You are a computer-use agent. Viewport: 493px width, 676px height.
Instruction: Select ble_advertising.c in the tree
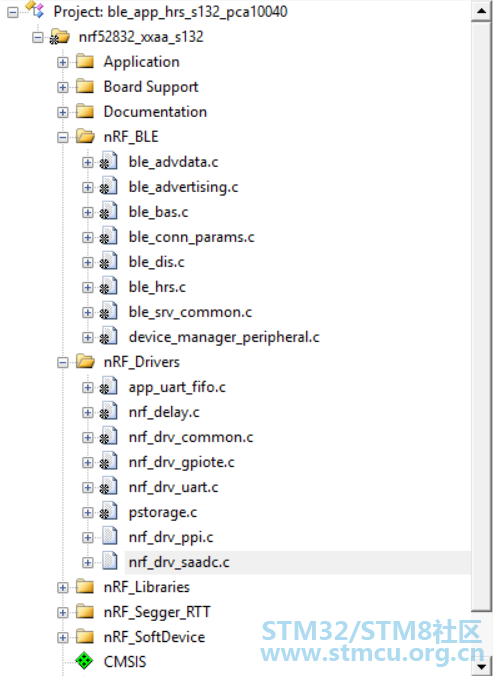click(183, 187)
